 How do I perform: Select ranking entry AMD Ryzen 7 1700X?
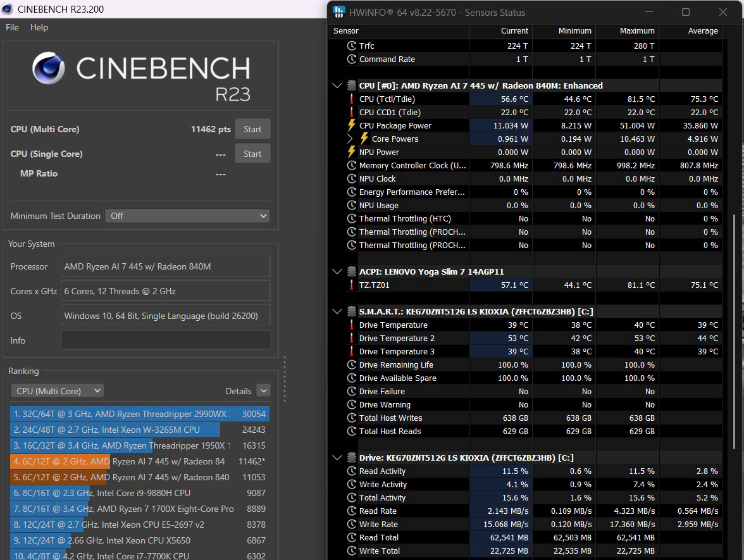pos(139,509)
